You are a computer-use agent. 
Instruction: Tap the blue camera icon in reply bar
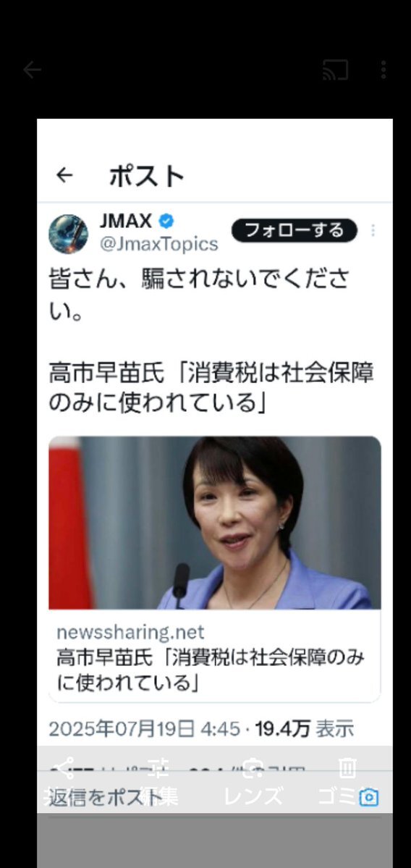point(369,797)
